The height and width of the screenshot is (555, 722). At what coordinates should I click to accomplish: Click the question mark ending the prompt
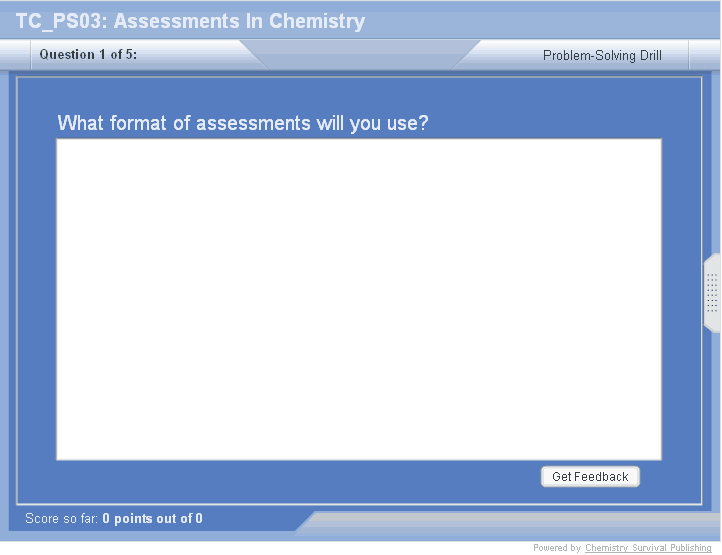[x=424, y=123]
